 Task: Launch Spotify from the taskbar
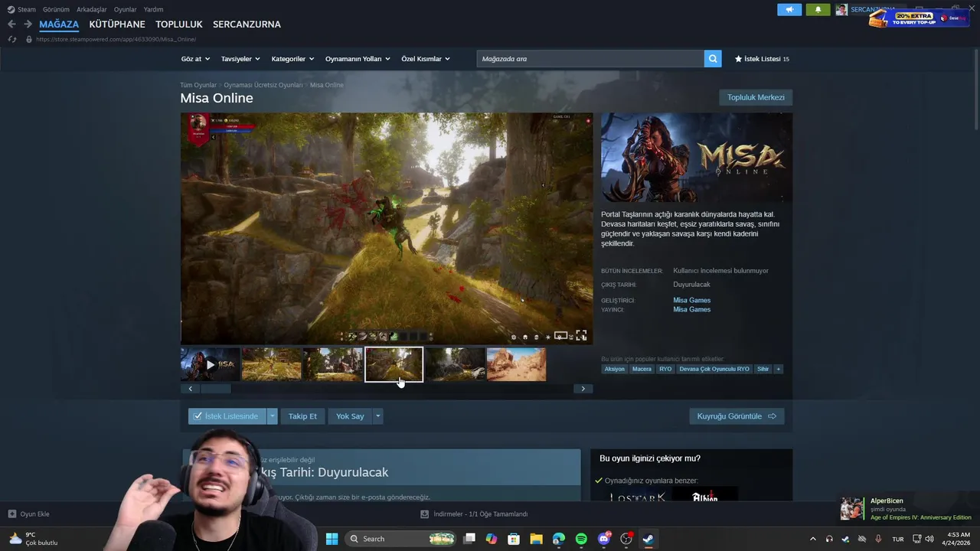581,539
